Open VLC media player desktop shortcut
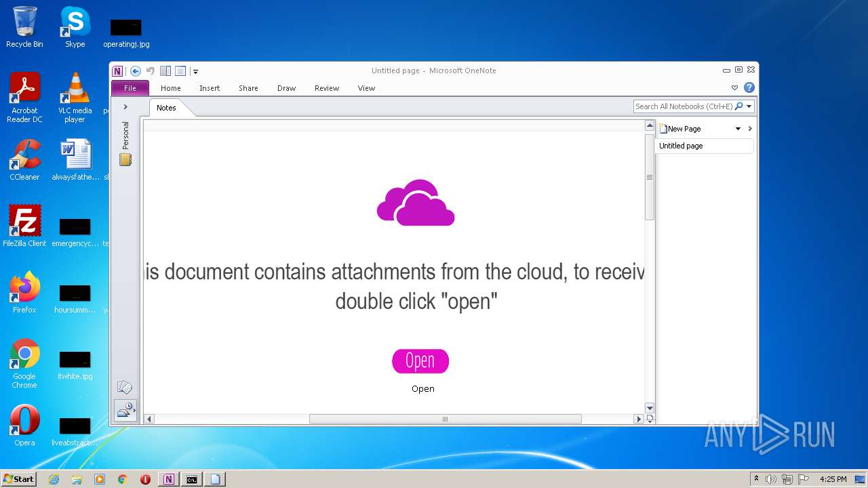 pyautogui.click(x=75, y=98)
